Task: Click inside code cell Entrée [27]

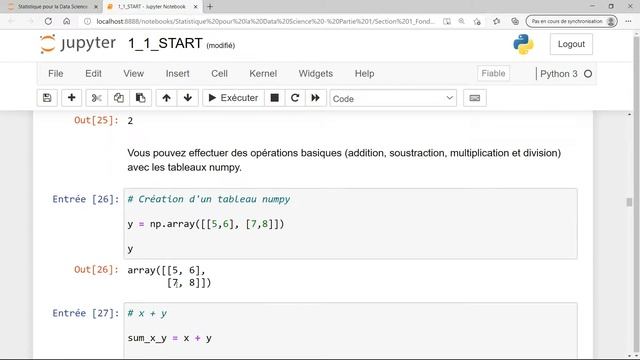Action: pos(350,330)
